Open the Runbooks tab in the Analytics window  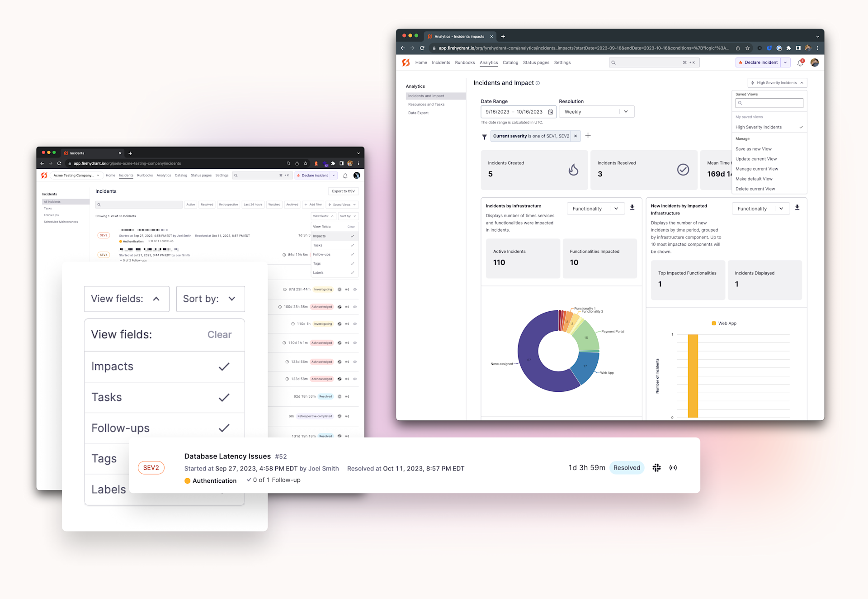(464, 63)
